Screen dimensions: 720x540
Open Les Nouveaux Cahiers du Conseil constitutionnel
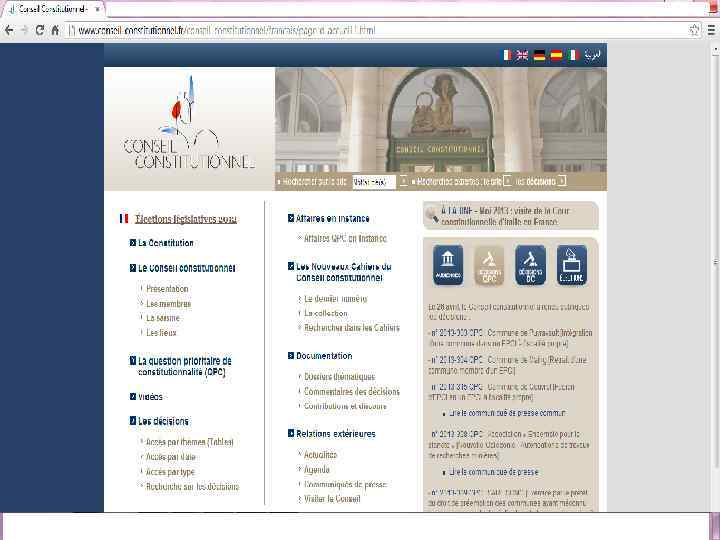pos(343,272)
